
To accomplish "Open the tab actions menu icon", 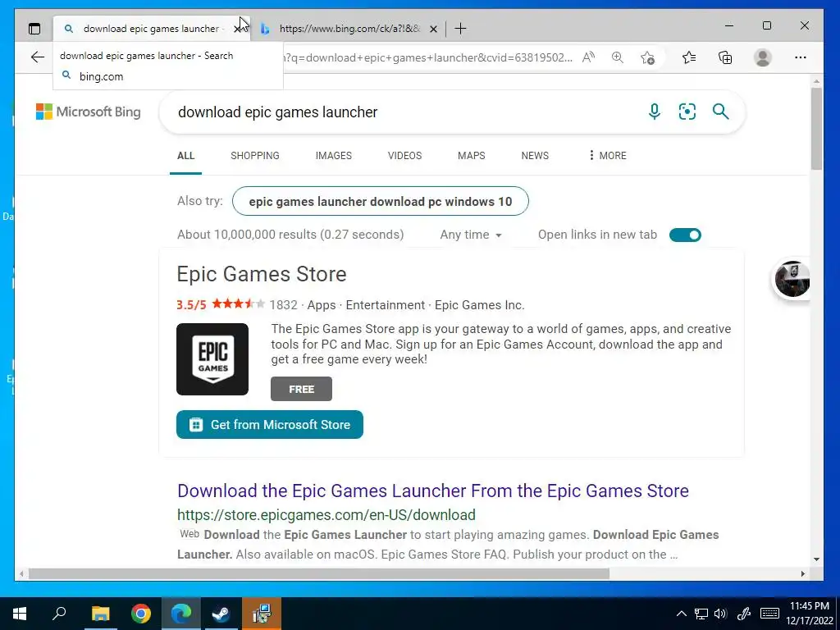I will (x=34, y=29).
